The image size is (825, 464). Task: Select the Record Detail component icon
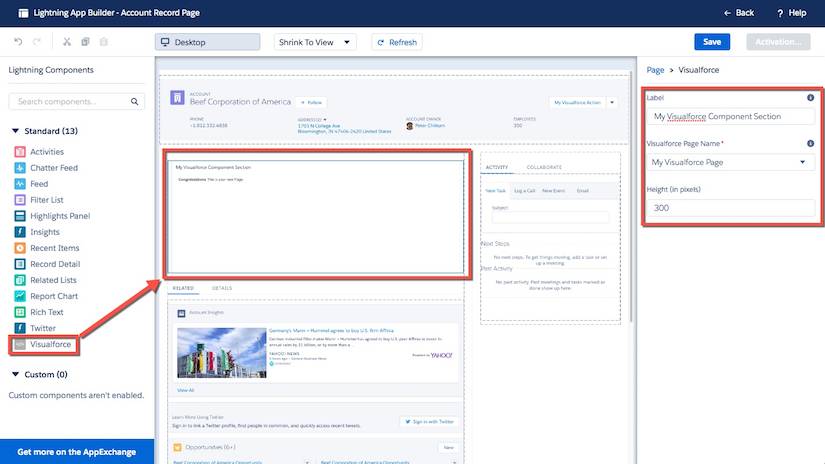(20, 264)
